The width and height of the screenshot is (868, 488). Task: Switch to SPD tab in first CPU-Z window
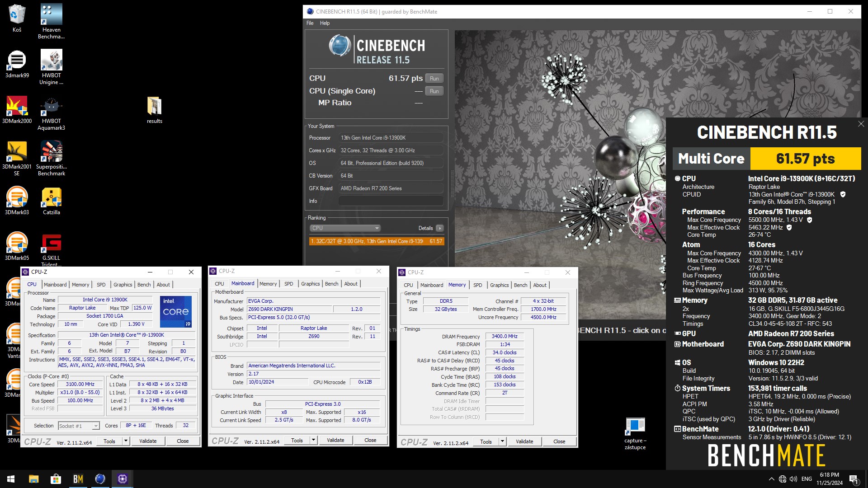[x=101, y=285]
